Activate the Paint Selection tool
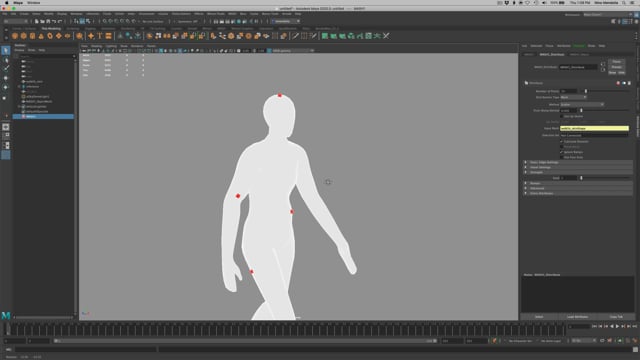Viewport: 640px width, 360px height. click(x=6, y=69)
